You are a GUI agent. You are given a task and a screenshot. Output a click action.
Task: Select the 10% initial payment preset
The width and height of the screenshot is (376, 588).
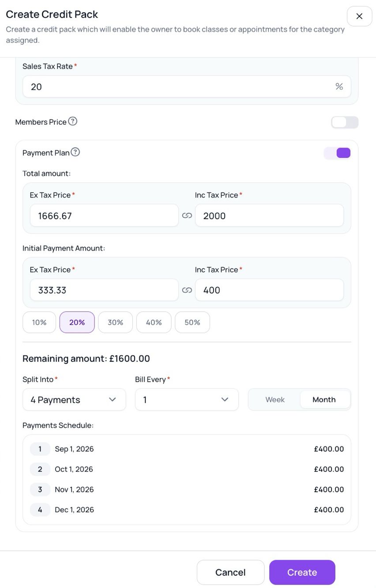(x=39, y=322)
